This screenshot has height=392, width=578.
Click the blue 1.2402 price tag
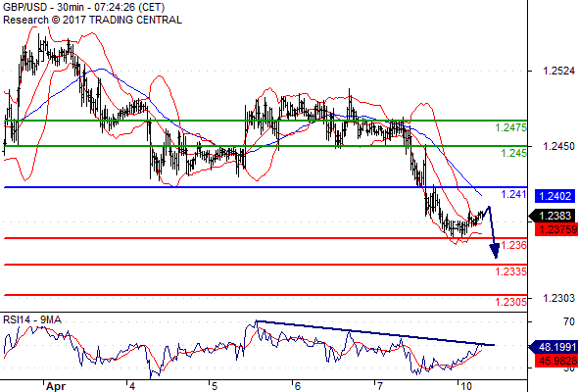click(554, 196)
